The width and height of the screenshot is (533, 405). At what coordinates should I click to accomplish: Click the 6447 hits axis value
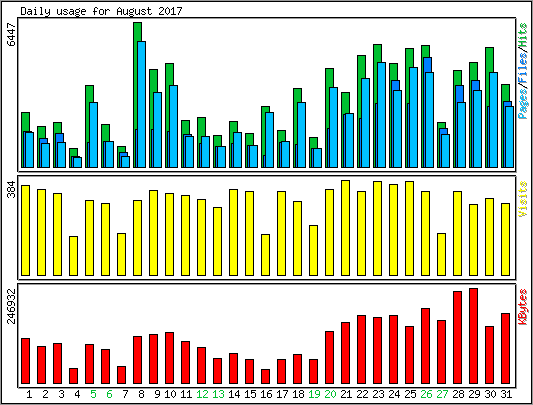(x=12, y=34)
